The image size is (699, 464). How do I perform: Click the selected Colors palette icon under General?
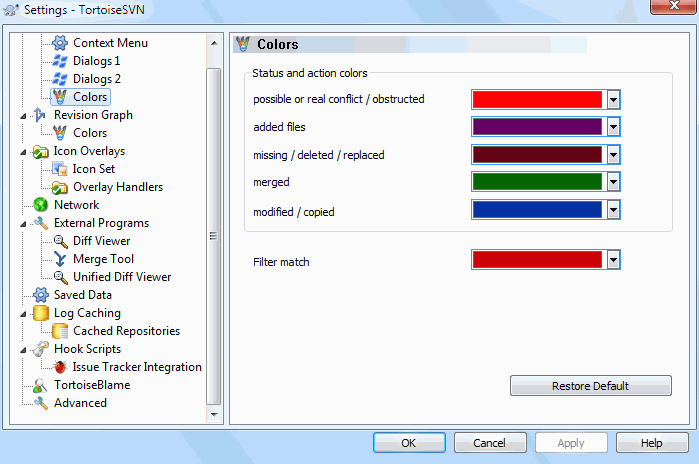point(60,97)
